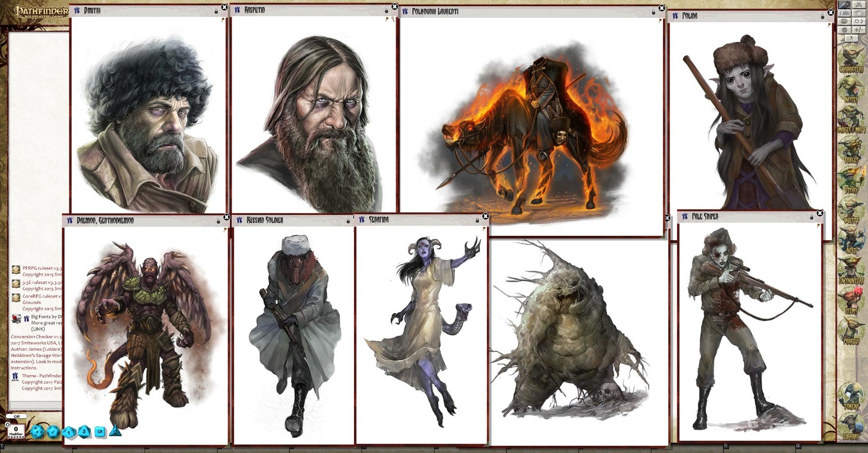Image resolution: width=868 pixels, height=453 pixels.
Task: Open the Items list
Action: [851, 302]
